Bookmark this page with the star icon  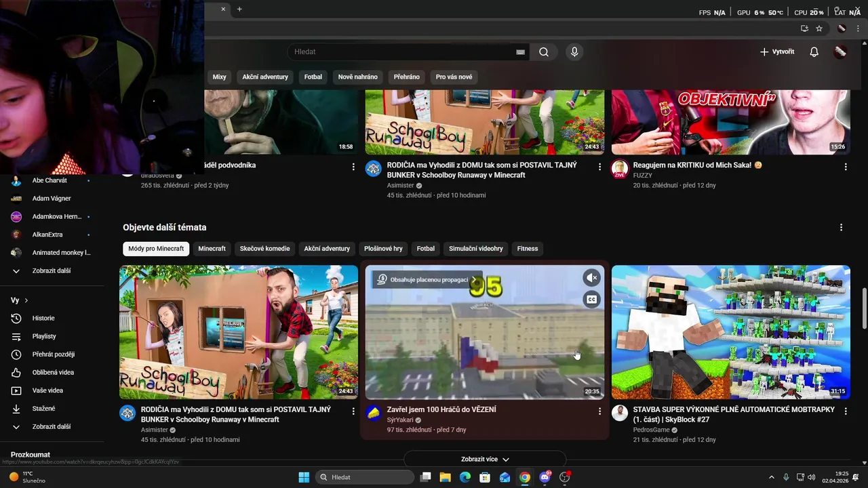[x=819, y=28]
